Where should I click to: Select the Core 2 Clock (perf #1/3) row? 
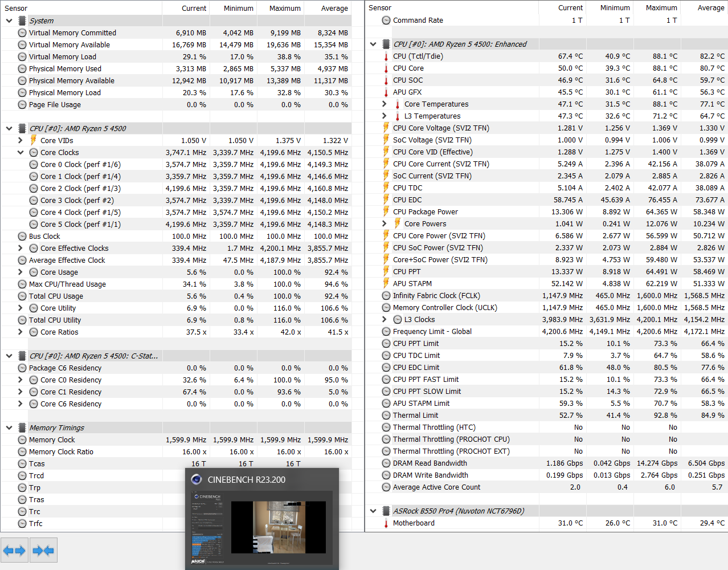[176, 188]
